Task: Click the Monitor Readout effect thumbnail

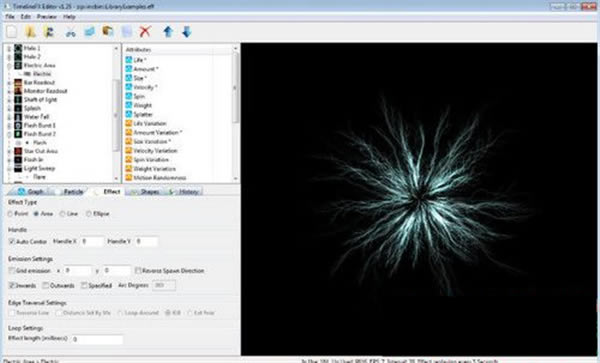Action: [x=18, y=91]
